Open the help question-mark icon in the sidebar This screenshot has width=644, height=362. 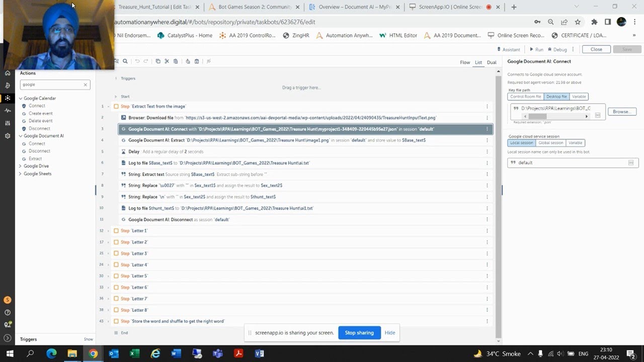click(7, 313)
